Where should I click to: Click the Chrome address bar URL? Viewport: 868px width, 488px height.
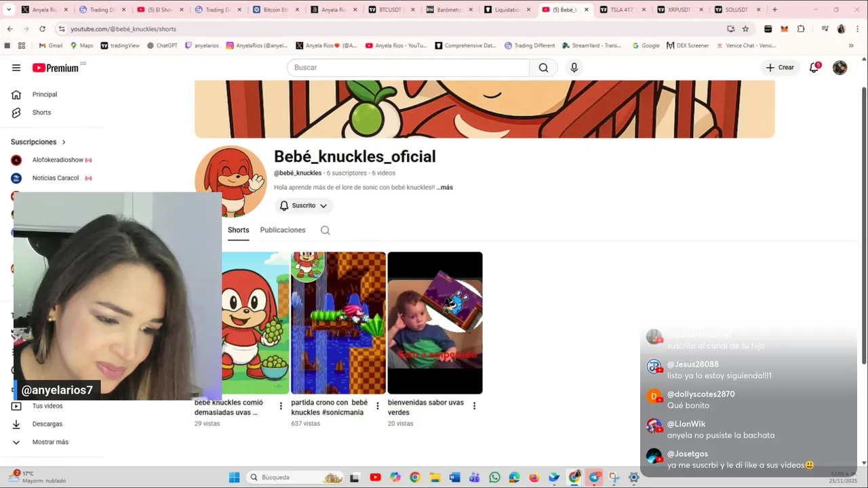pos(123,29)
